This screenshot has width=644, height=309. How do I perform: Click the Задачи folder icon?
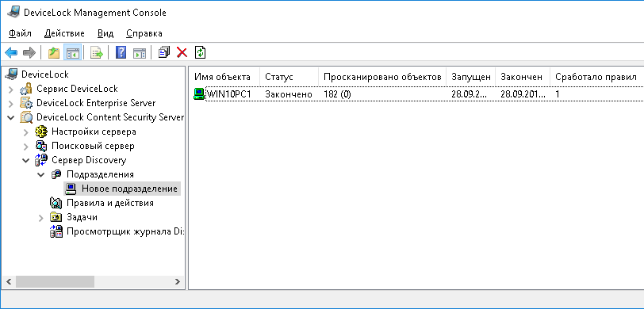(56, 217)
